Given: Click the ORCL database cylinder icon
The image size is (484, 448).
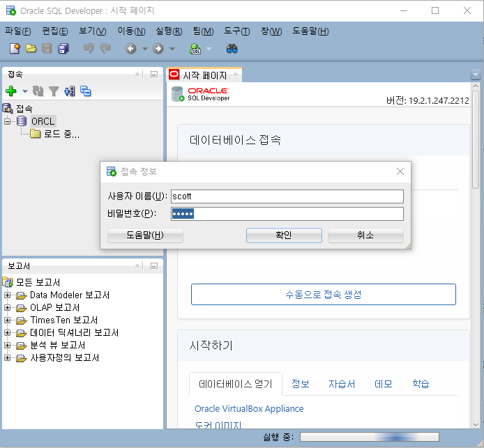Looking at the screenshot, I should coord(22,121).
